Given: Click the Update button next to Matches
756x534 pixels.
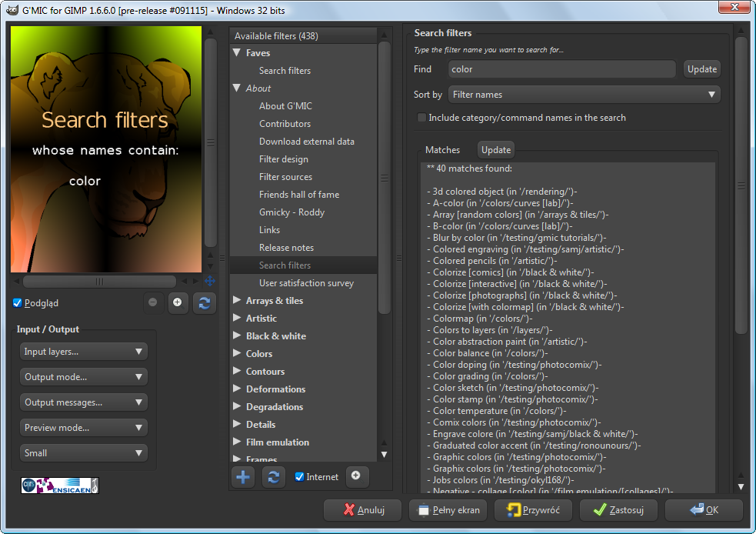Looking at the screenshot, I should (x=495, y=149).
